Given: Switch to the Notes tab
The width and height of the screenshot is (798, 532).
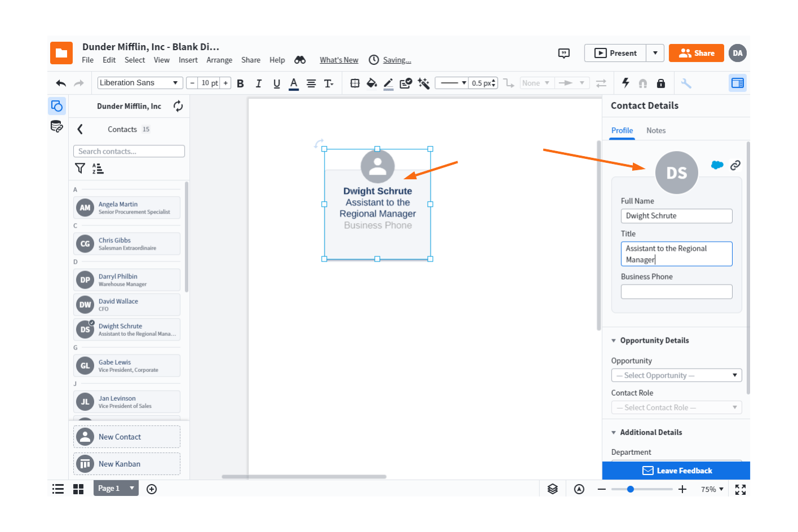Looking at the screenshot, I should coord(655,130).
